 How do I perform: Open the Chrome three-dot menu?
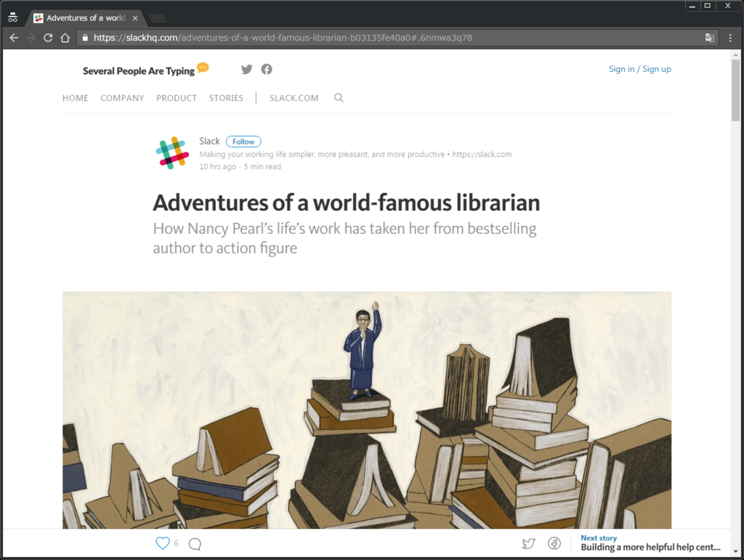(x=730, y=38)
